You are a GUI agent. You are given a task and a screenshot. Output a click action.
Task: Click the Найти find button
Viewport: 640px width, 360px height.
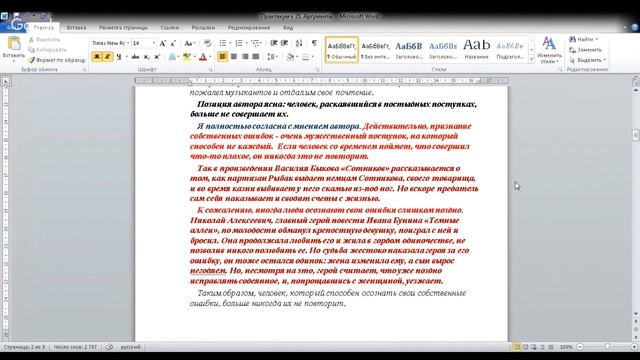[x=584, y=39]
